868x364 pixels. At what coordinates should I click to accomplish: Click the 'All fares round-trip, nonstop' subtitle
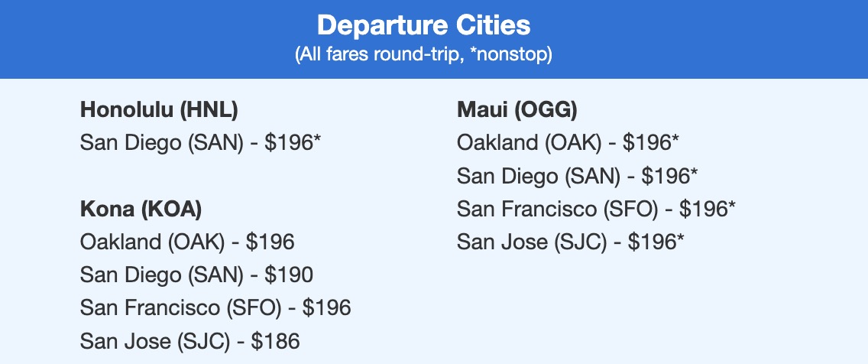(x=423, y=57)
